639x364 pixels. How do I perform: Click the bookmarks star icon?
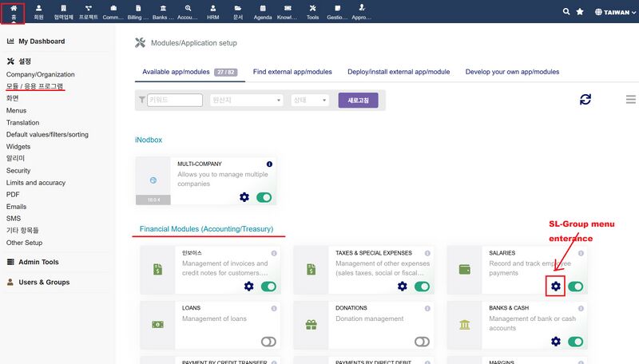(580, 12)
